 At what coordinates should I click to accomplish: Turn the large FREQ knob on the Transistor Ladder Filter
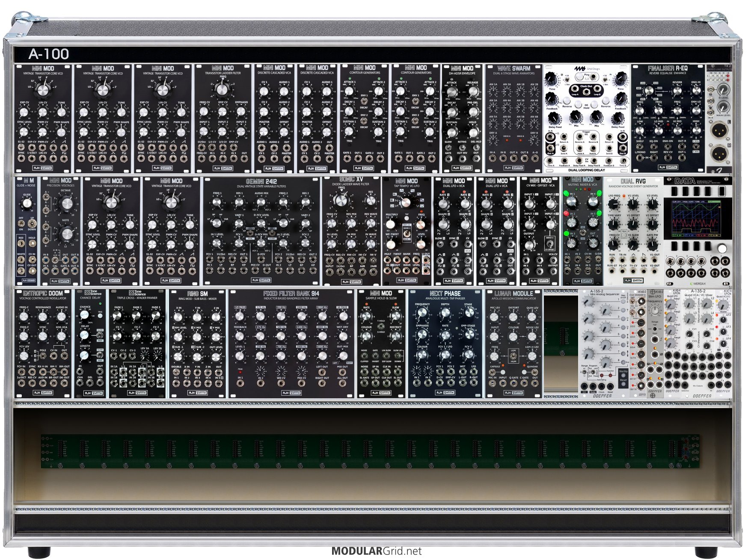pos(223,89)
